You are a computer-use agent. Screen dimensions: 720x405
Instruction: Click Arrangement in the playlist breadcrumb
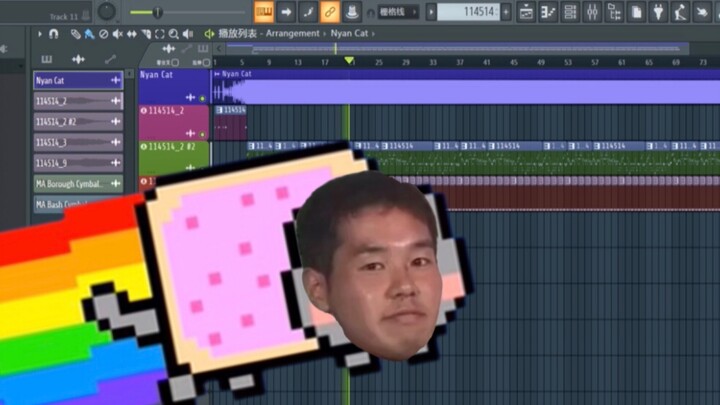(292, 34)
